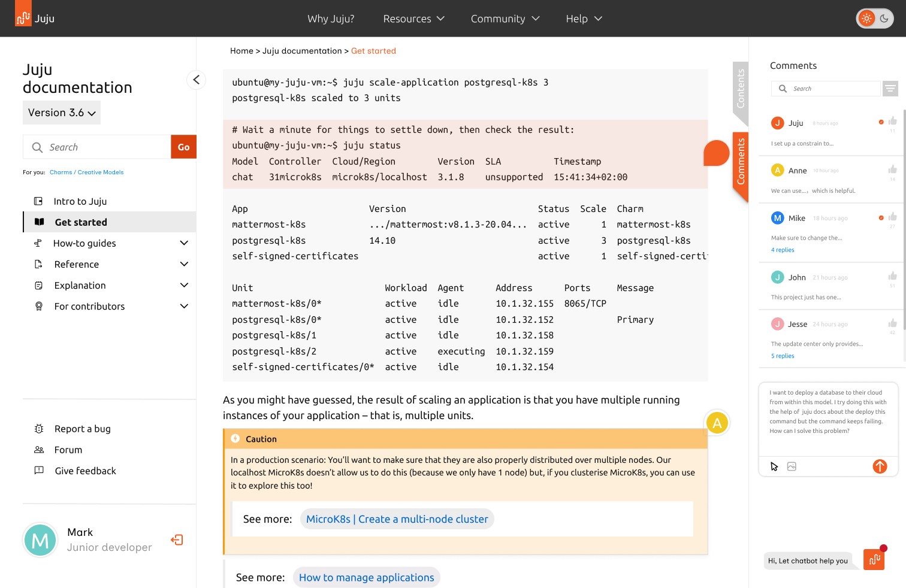Open MicroK8s multi-node cluster link
906x588 pixels.
pos(397,519)
